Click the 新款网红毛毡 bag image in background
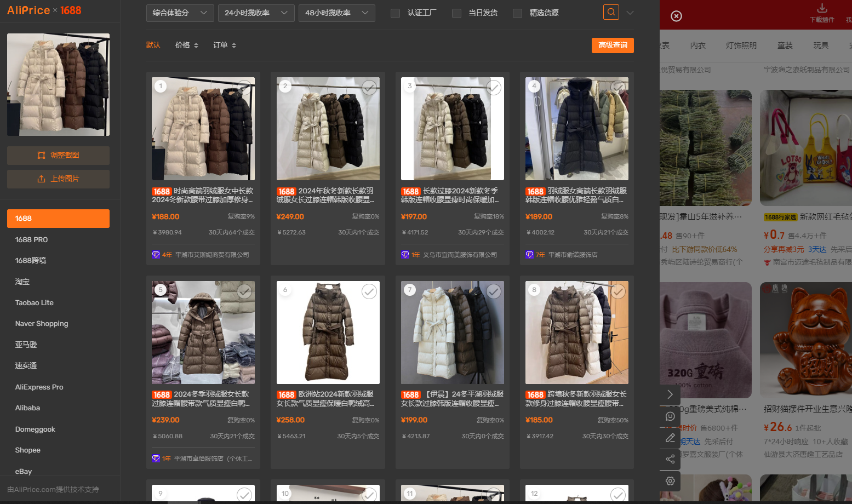 click(806, 148)
